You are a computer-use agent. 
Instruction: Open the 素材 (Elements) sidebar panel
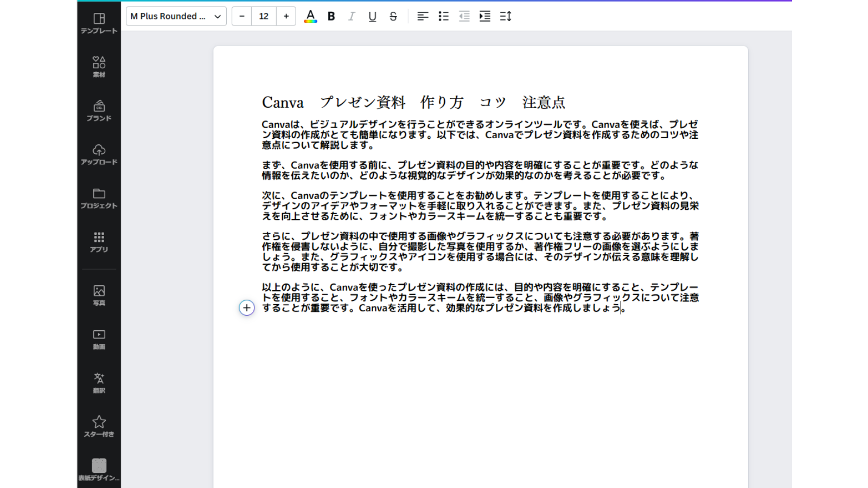pyautogui.click(x=99, y=67)
